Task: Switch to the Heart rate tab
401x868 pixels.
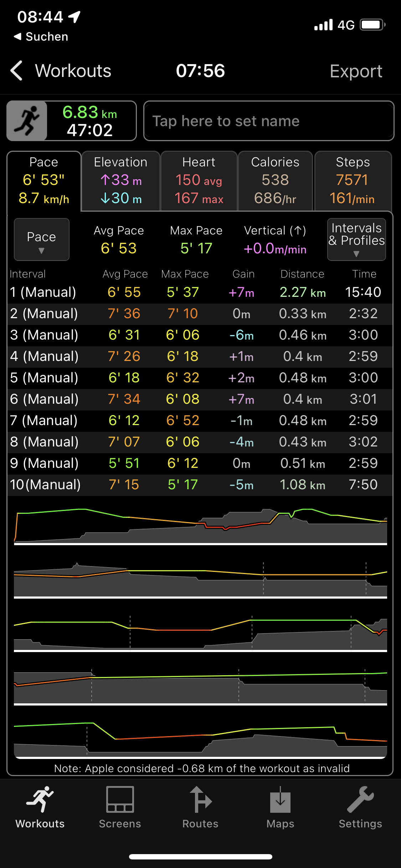Action: coord(199,181)
